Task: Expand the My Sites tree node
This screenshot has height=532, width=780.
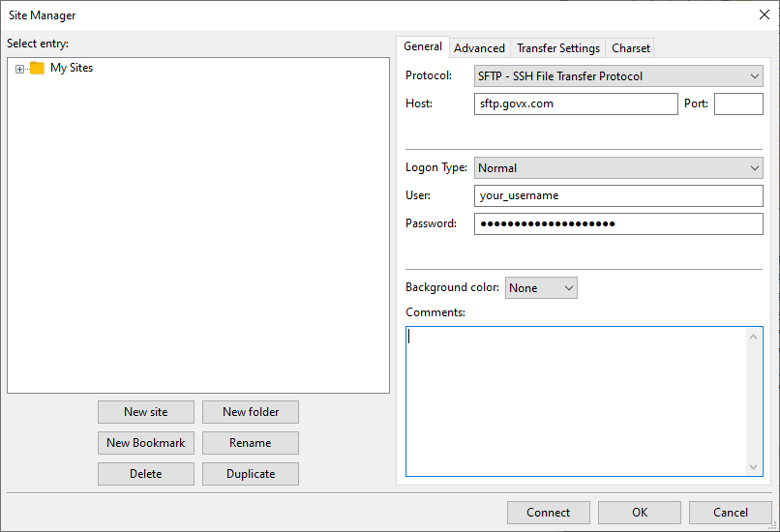Action: point(20,69)
